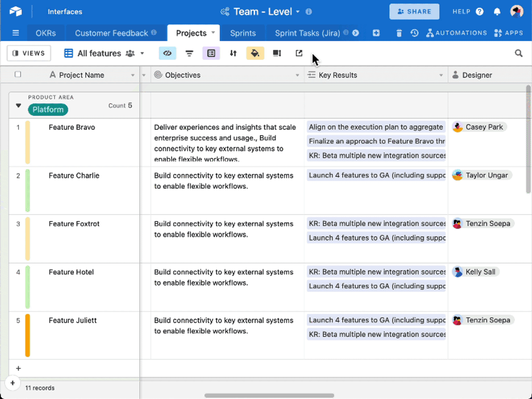Screen dimensions: 532x399
Task: Click the sort icon in toolbar
Action: pyautogui.click(x=233, y=53)
